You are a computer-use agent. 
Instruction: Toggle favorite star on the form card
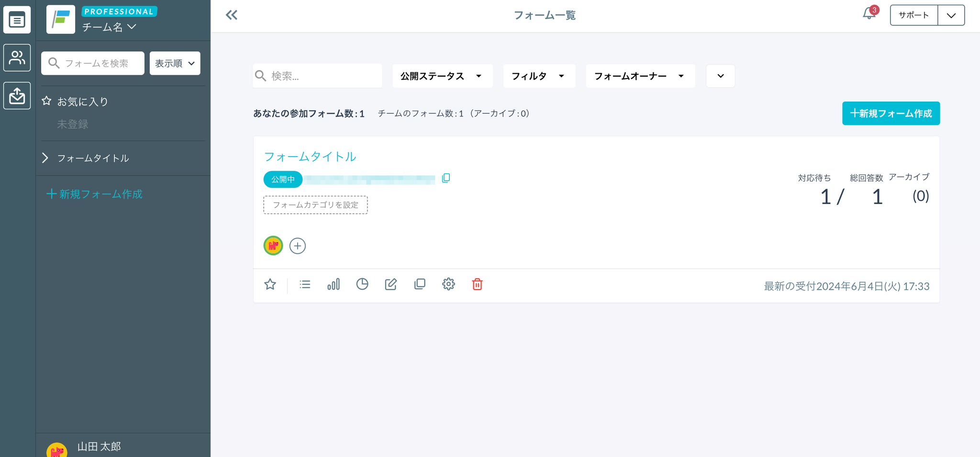pos(270,285)
